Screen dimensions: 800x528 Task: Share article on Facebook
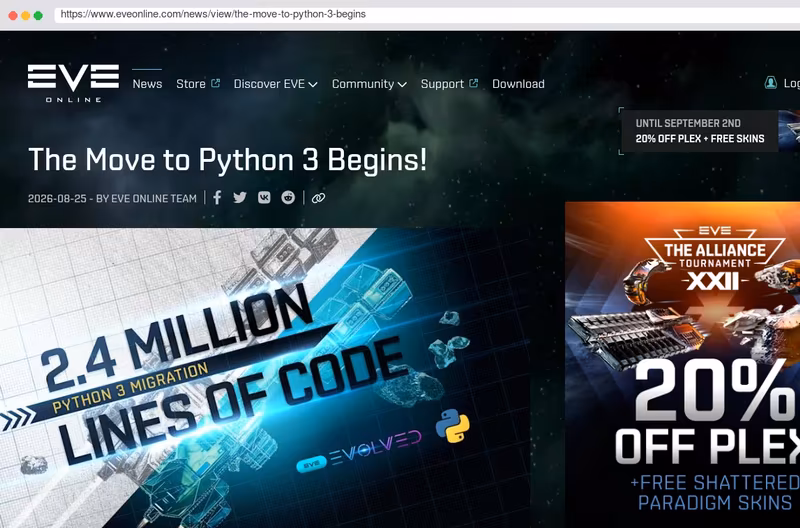click(217, 197)
